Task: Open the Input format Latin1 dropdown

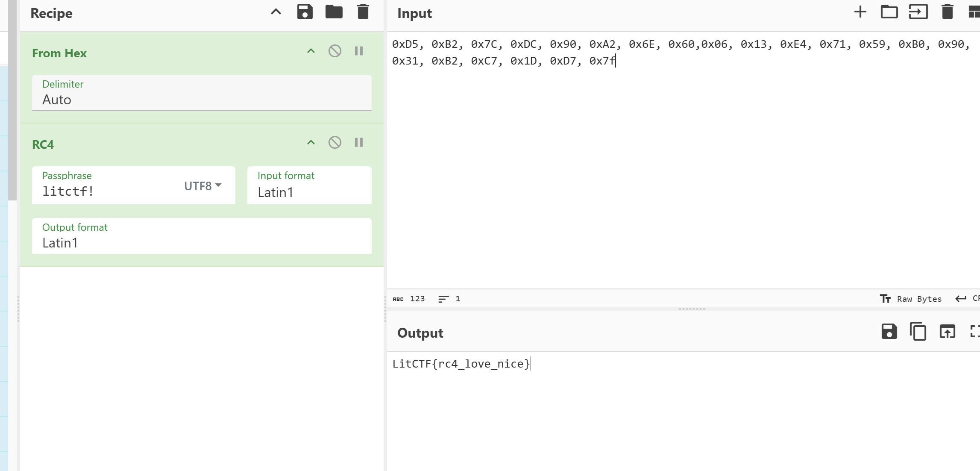Action: tap(309, 185)
